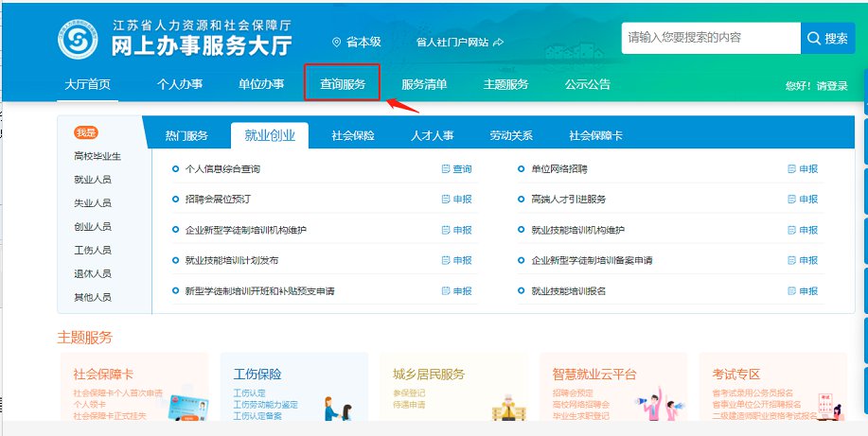Switch to the 社会保险 tab

352,136
